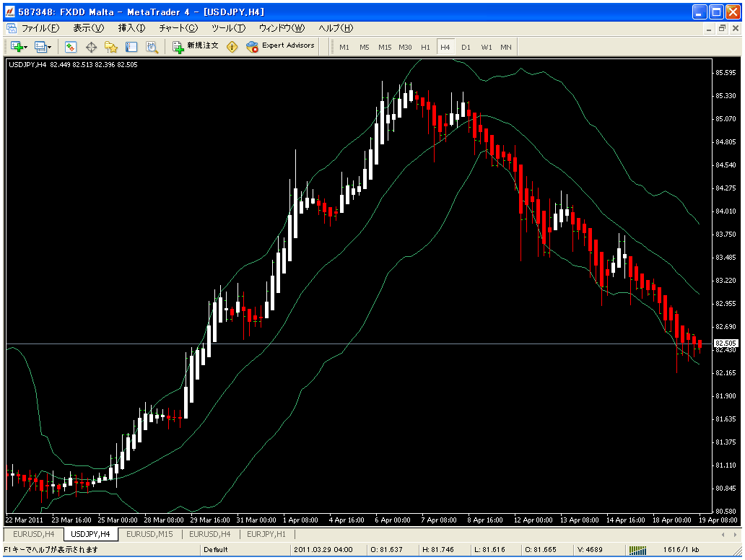Viewport: 745px width, 560px height.
Task: Open the Market Watch window icon
Action: (71, 47)
